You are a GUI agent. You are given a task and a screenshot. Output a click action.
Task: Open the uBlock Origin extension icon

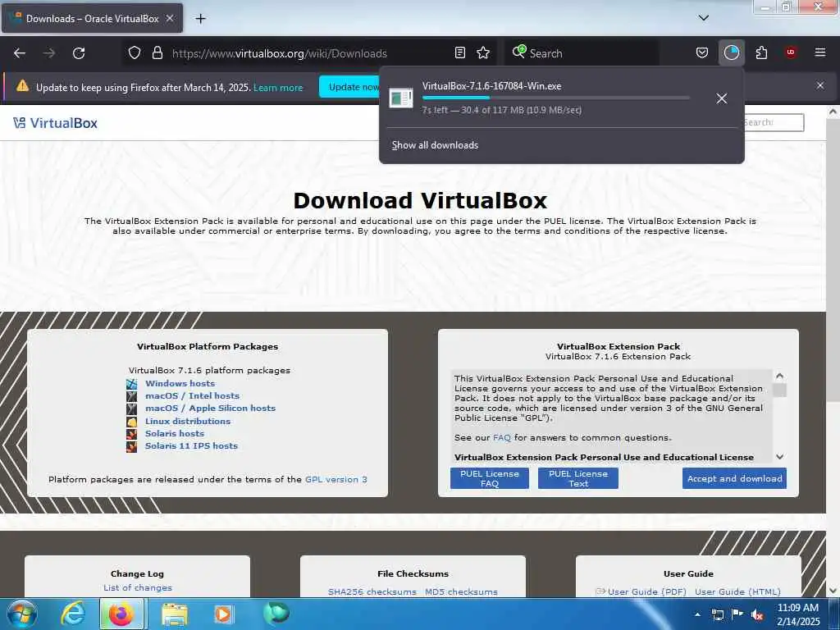(x=791, y=52)
